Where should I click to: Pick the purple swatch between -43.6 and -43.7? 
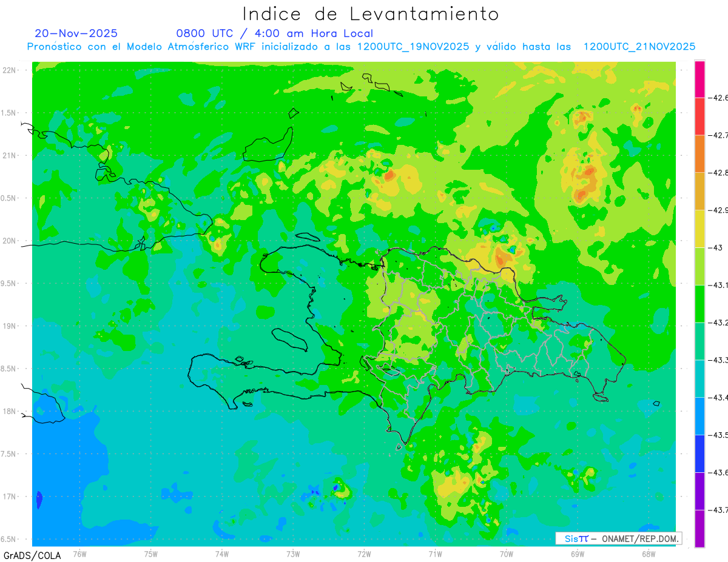click(699, 491)
